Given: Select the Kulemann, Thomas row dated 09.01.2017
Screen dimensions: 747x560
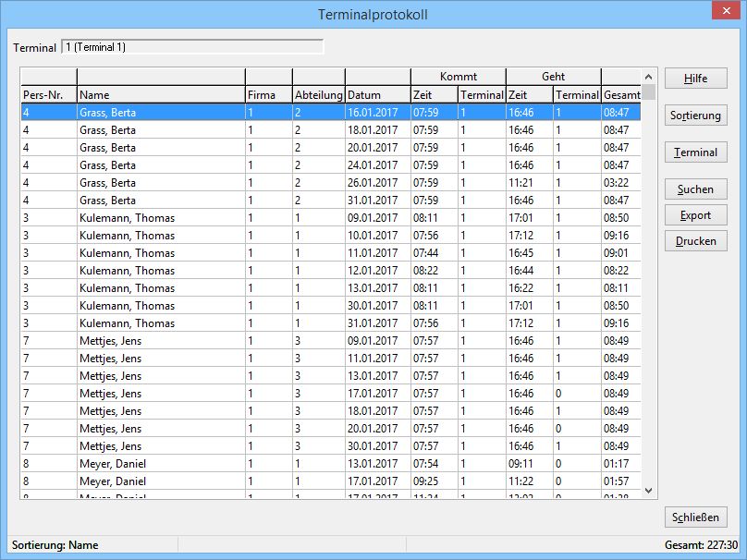Looking at the screenshot, I should [x=331, y=218].
